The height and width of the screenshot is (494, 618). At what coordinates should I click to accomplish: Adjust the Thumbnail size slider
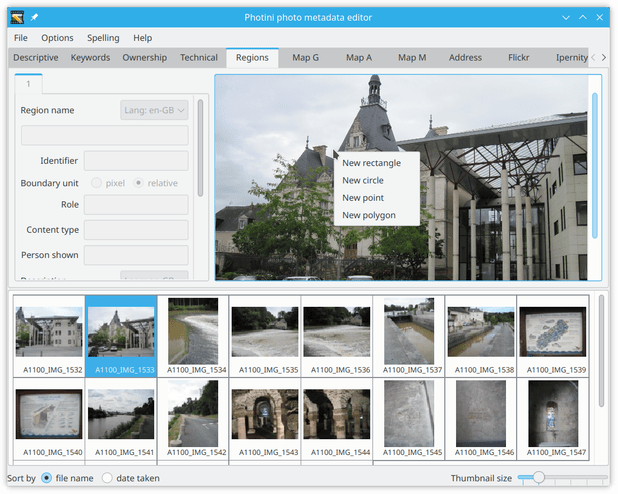point(562,477)
